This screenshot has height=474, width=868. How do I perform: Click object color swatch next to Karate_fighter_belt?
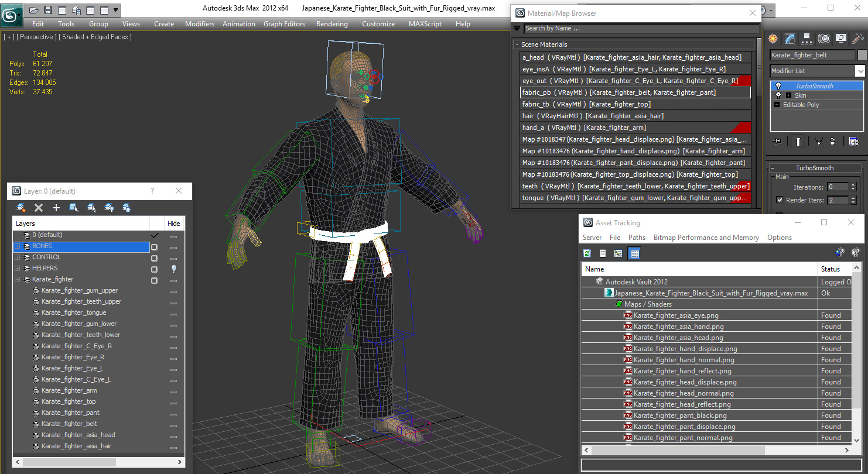862,55
